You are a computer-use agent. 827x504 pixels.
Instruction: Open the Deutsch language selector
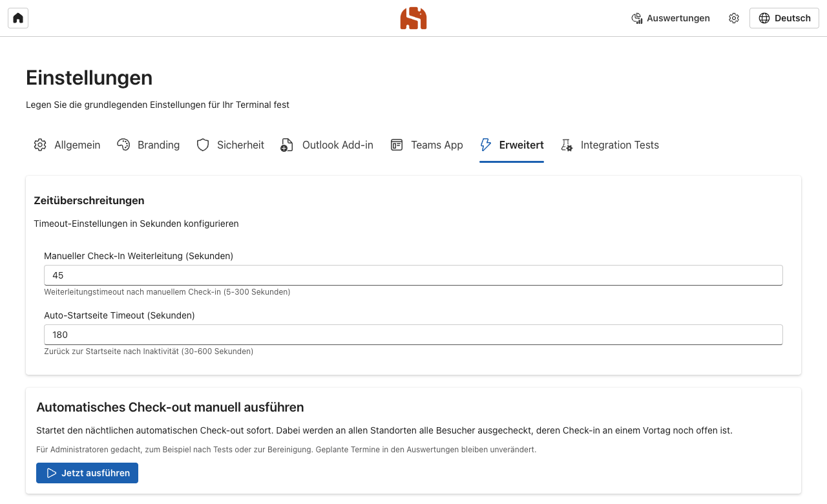point(784,18)
